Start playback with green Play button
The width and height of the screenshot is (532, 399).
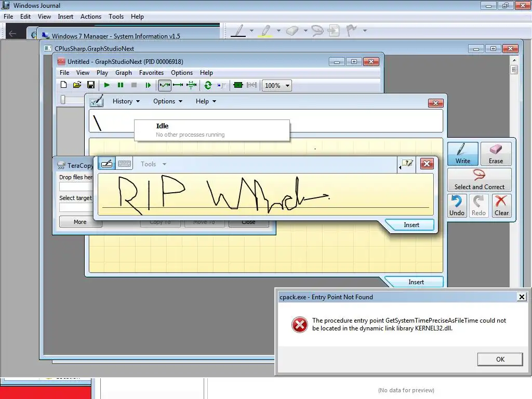107,85
